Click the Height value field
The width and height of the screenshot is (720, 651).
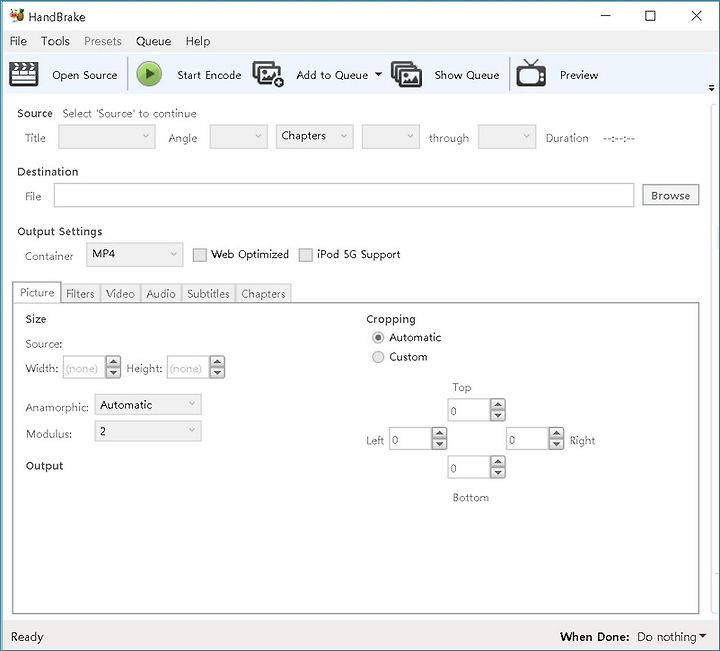(188, 368)
